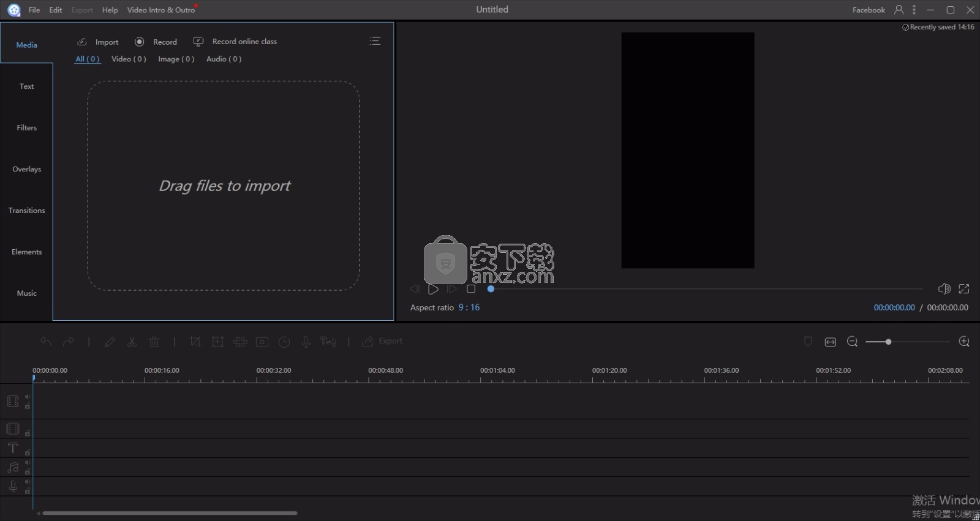980x521 pixels.
Task: Click the preview progress slider handle
Action: coord(491,289)
